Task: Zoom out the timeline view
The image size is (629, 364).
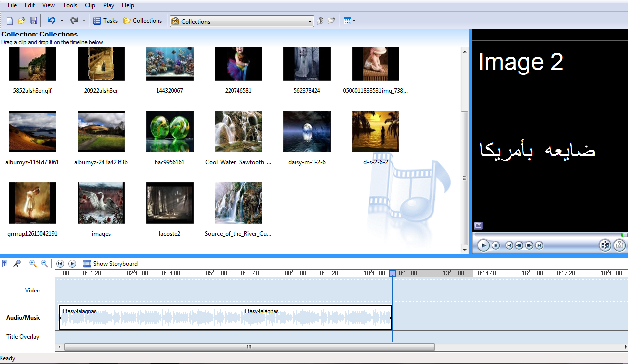Action: [x=44, y=264]
